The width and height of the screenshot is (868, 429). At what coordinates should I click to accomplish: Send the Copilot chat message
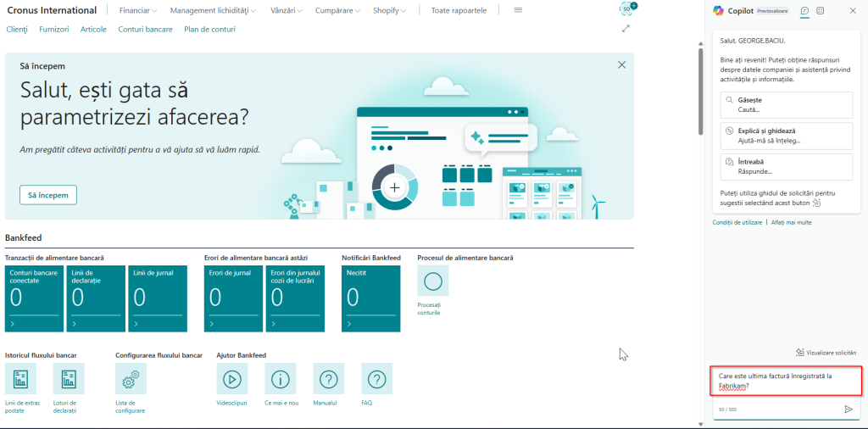(x=848, y=409)
